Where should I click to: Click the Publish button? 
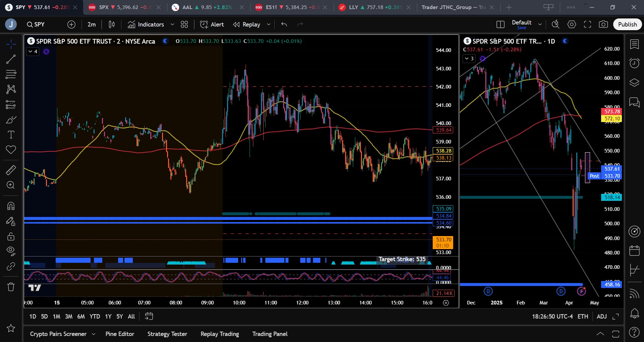627,24
